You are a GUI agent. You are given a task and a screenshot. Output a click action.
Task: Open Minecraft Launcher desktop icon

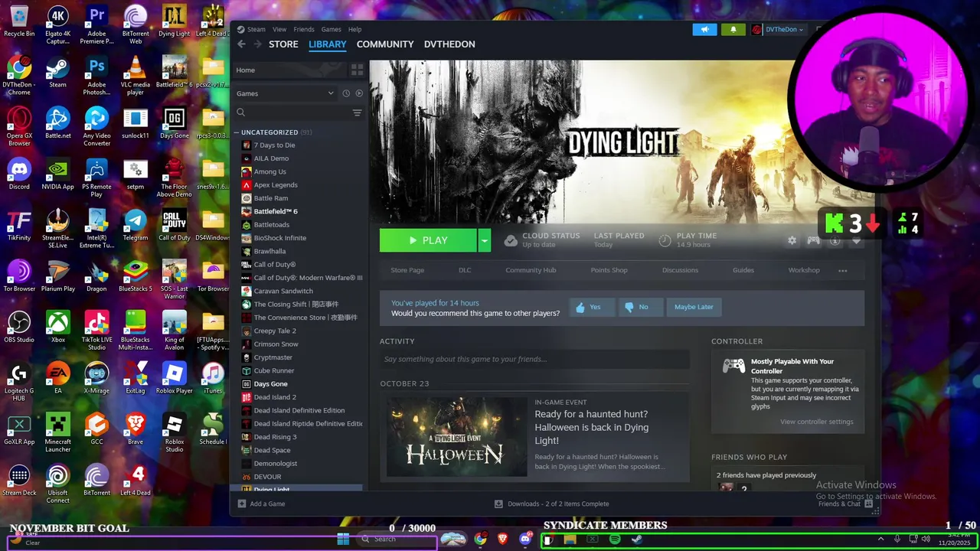(x=57, y=432)
